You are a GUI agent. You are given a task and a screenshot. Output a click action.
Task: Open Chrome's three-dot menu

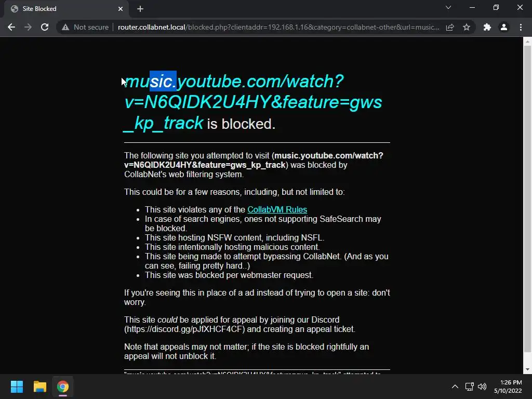pyautogui.click(x=521, y=27)
